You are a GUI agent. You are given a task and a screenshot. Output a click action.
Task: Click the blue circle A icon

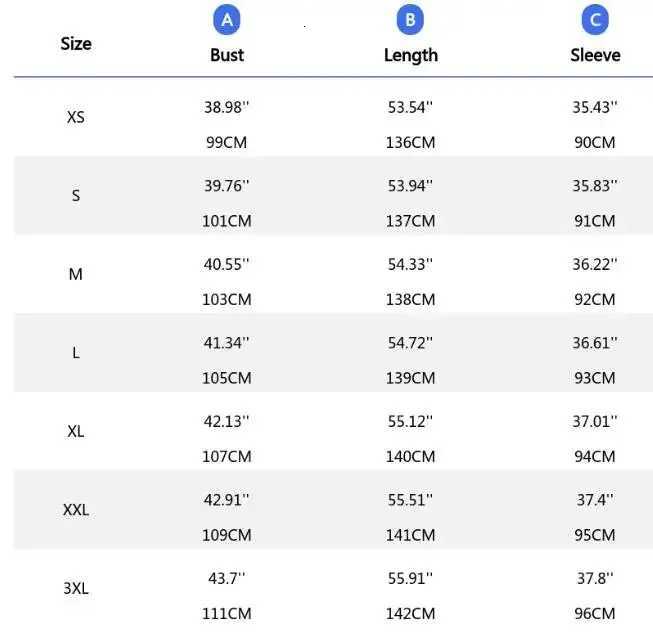227,19
